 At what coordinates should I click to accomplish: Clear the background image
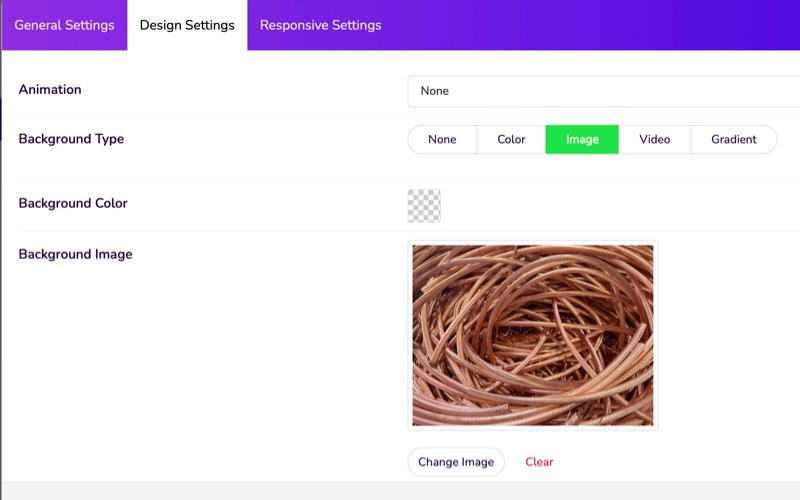click(539, 462)
